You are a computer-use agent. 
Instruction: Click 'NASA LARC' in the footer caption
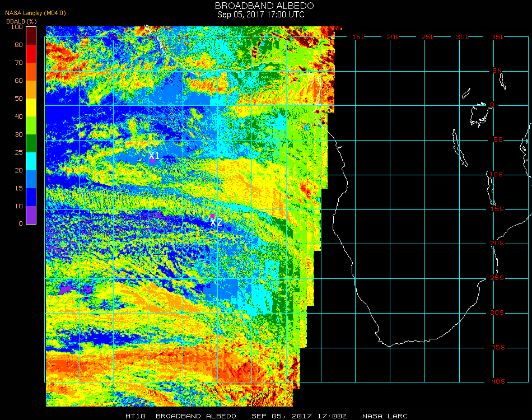[385, 416]
